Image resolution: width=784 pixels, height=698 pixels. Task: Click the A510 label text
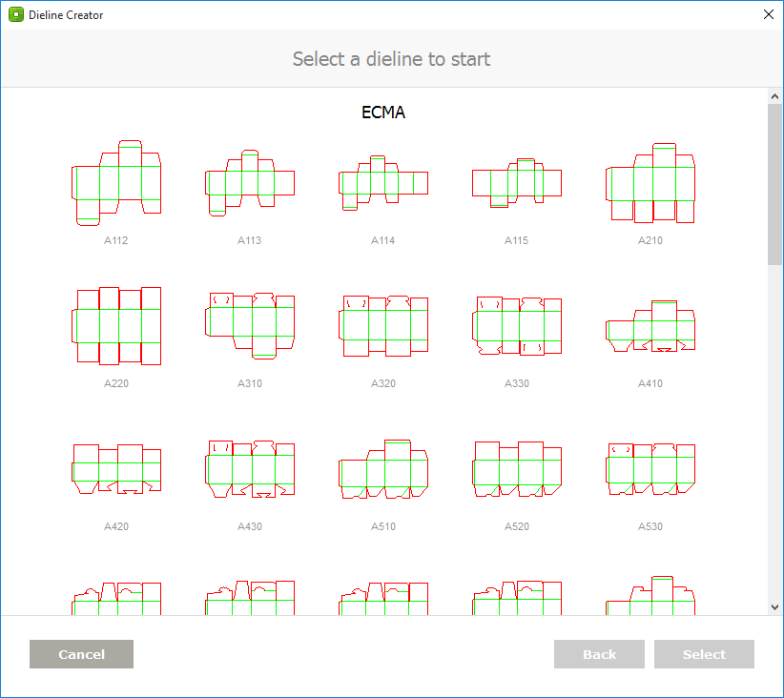tap(383, 526)
